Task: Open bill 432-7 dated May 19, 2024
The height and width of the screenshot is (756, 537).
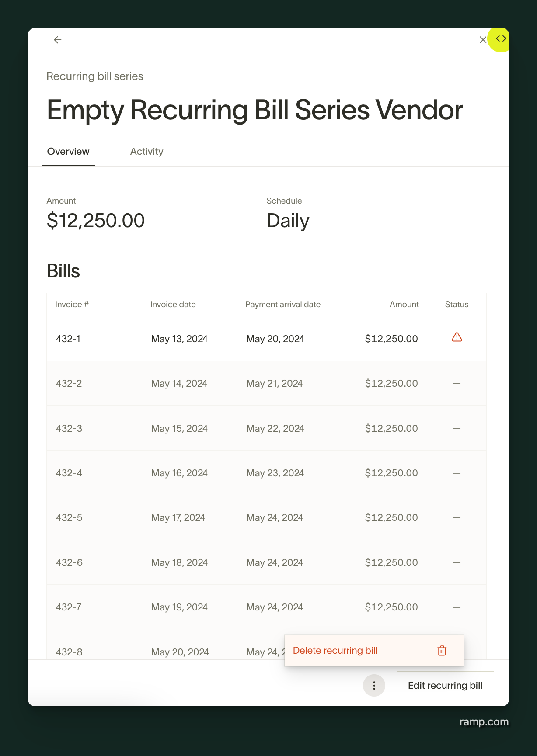Action: (x=266, y=607)
